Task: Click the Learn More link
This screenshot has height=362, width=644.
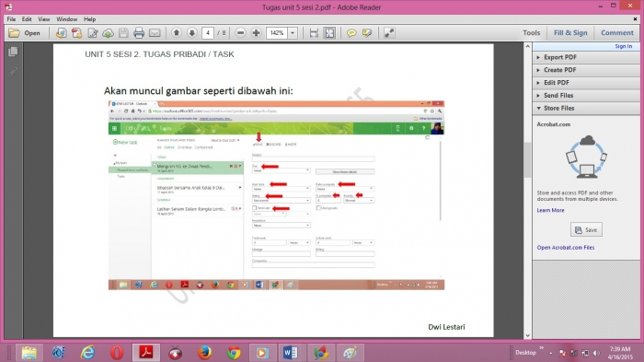Action: [x=550, y=210]
